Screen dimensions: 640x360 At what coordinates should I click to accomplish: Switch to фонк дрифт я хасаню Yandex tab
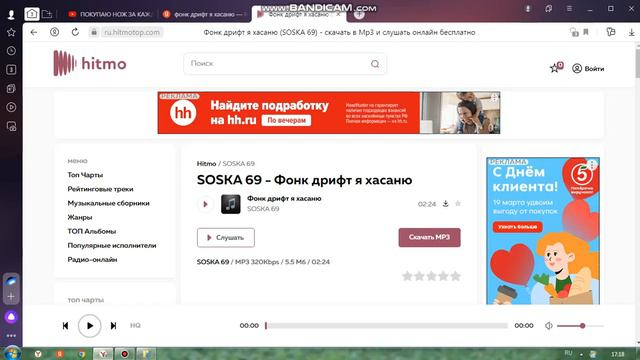coord(205,14)
